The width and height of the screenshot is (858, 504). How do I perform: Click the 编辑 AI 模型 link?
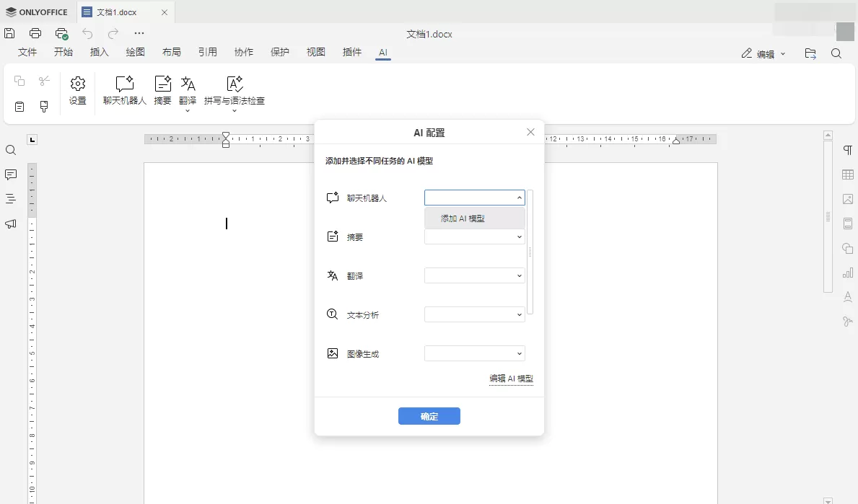(511, 378)
